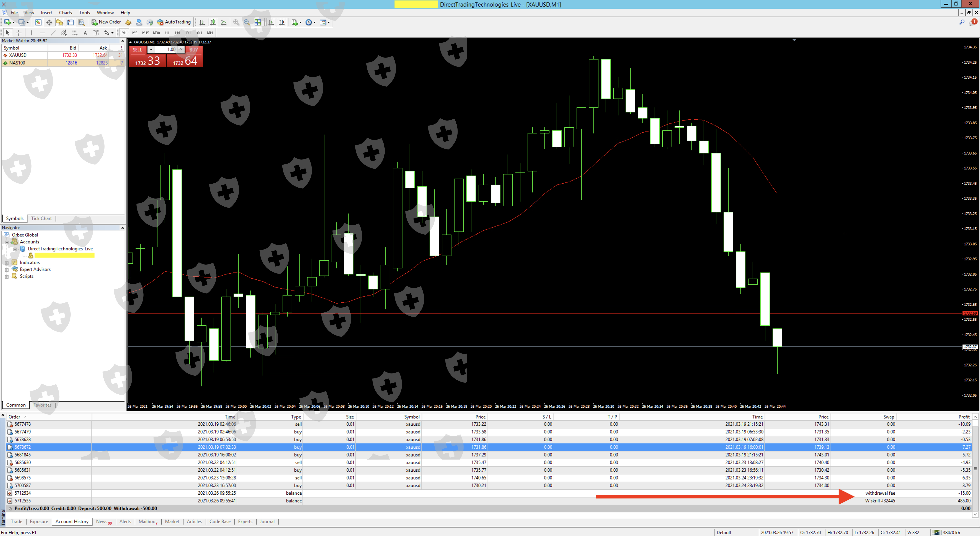Click the zoom out magnifier icon

point(247,22)
